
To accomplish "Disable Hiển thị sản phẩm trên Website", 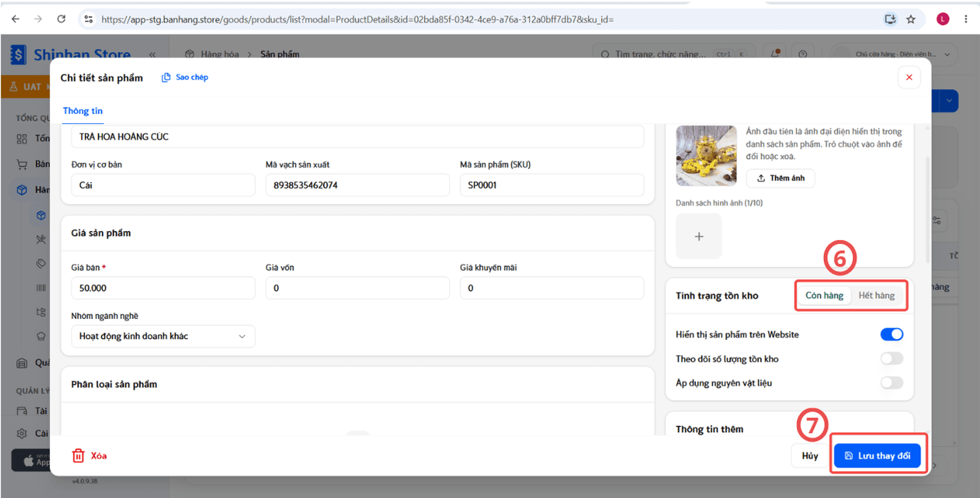I will [891, 334].
